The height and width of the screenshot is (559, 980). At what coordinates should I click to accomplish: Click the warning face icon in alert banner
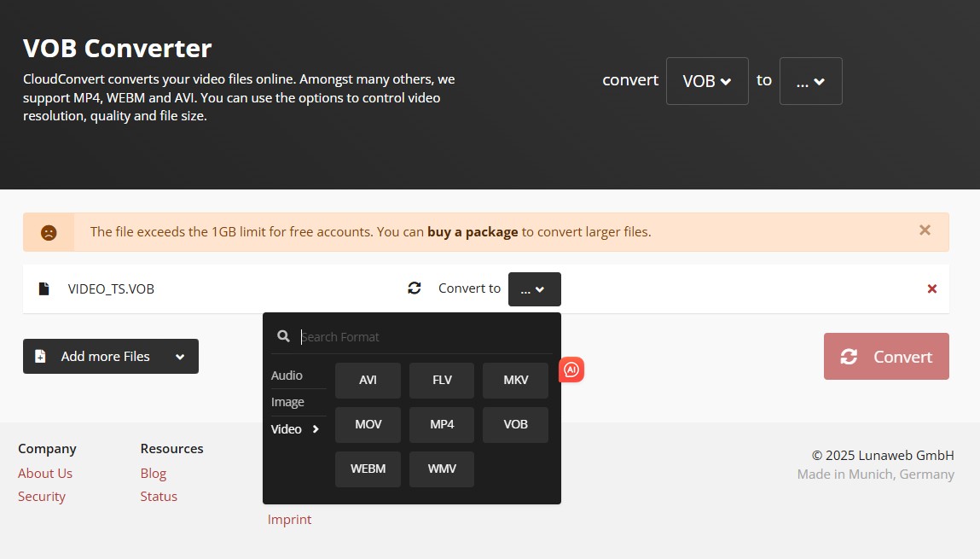coord(49,231)
